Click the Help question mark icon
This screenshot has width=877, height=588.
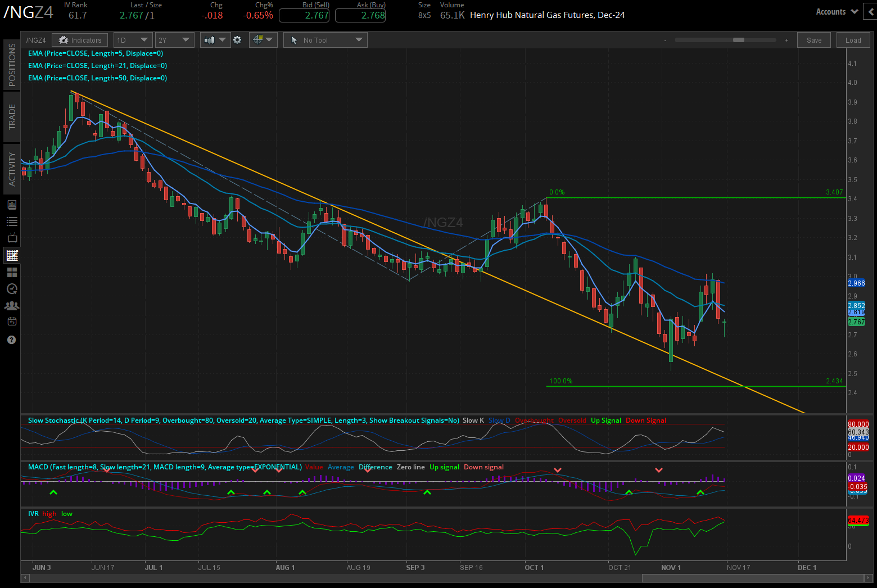11,340
